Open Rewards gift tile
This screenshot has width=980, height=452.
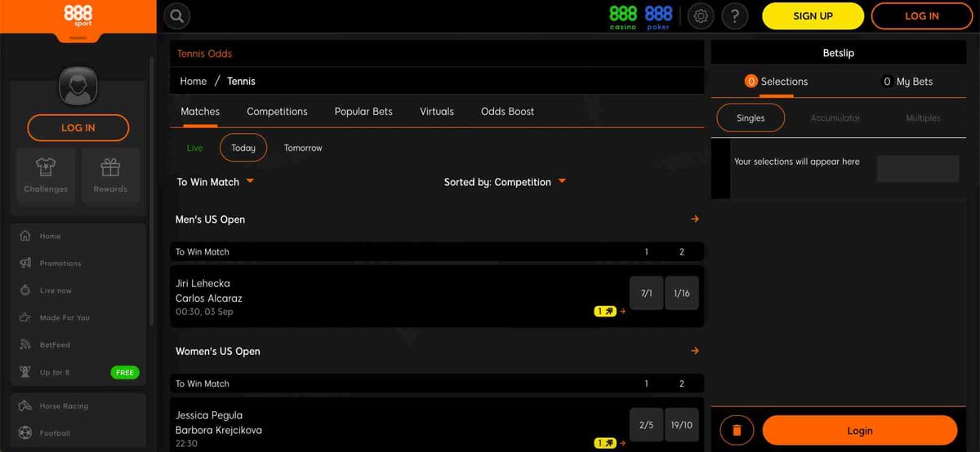[x=110, y=175]
